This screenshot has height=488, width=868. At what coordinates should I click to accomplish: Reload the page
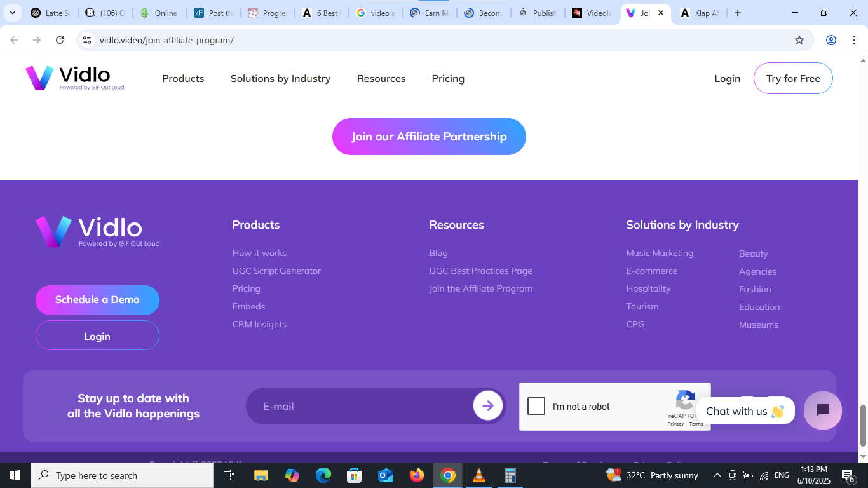coord(60,40)
